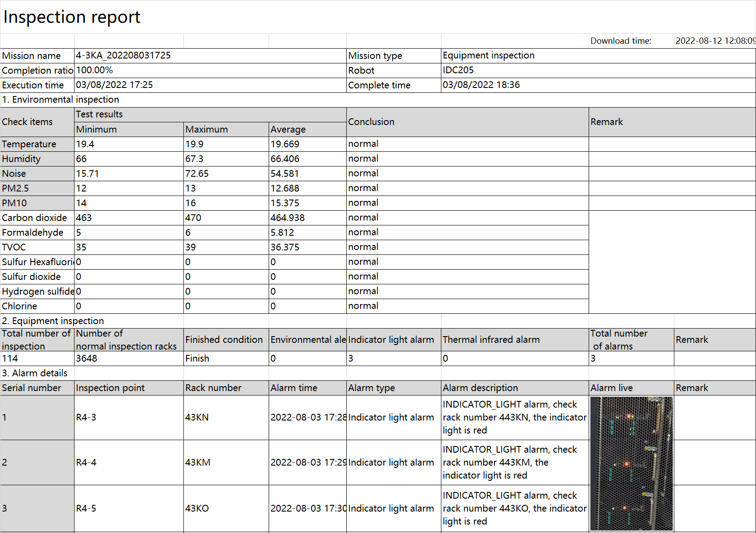
Task: Click the Finish finished-condition cell
Action: tap(197, 358)
